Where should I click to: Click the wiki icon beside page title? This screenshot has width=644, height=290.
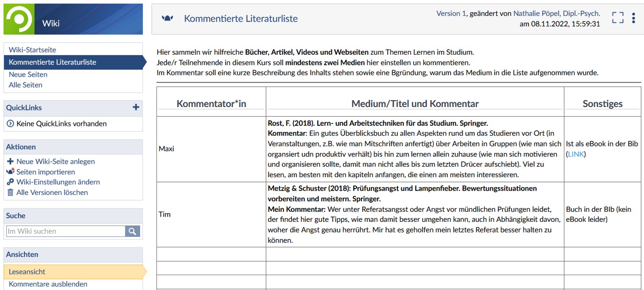[167, 19]
